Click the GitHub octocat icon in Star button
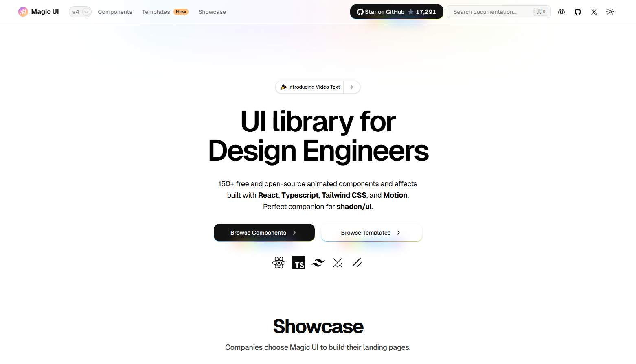The height and width of the screenshot is (364, 636). coord(360,12)
